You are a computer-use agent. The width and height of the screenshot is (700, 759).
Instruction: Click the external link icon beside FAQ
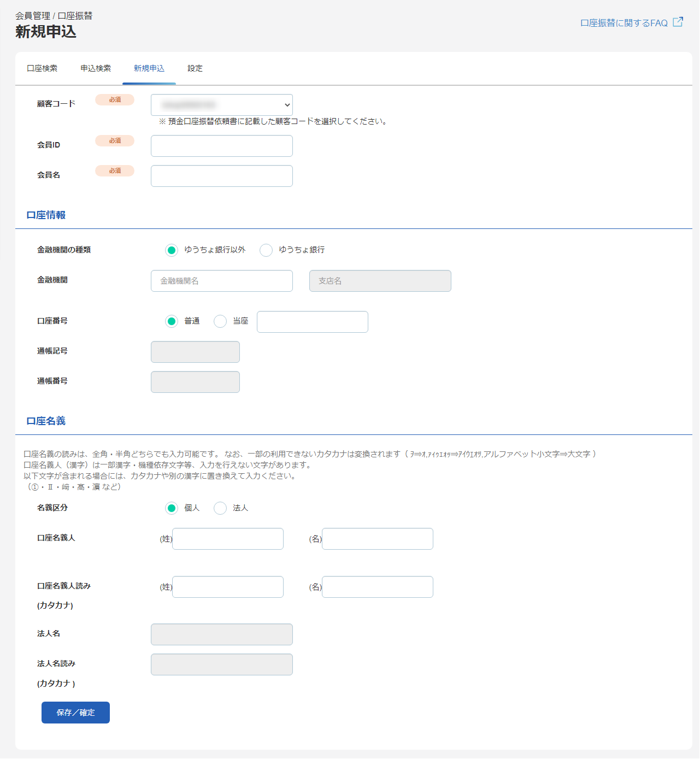tap(678, 22)
